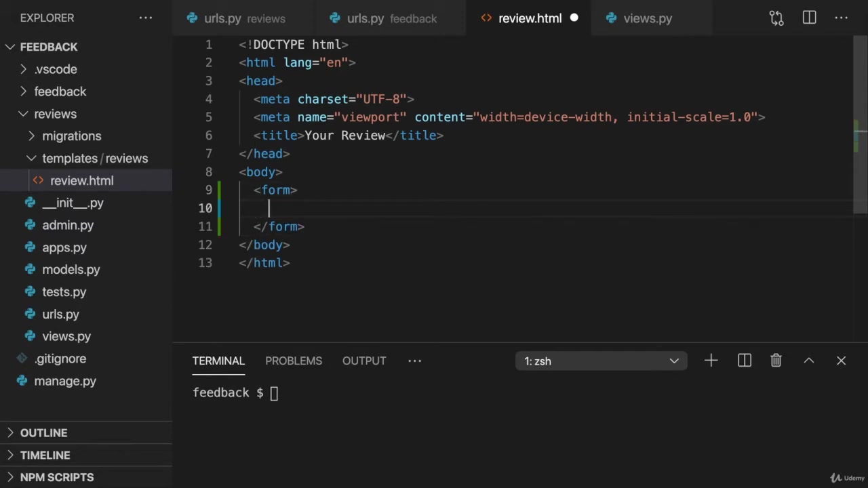This screenshot has height=488, width=868.
Task: Click the Split Editor icon
Action: 809,18
